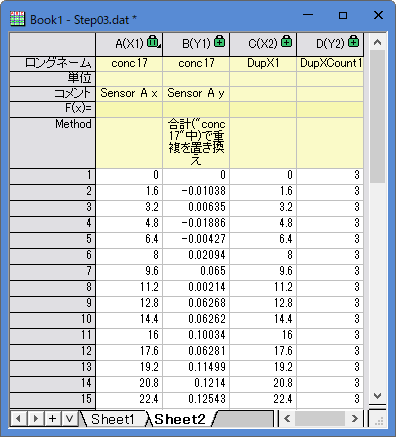The image size is (396, 437).
Task: Select column header D(Y2)
Action: click(x=330, y=44)
